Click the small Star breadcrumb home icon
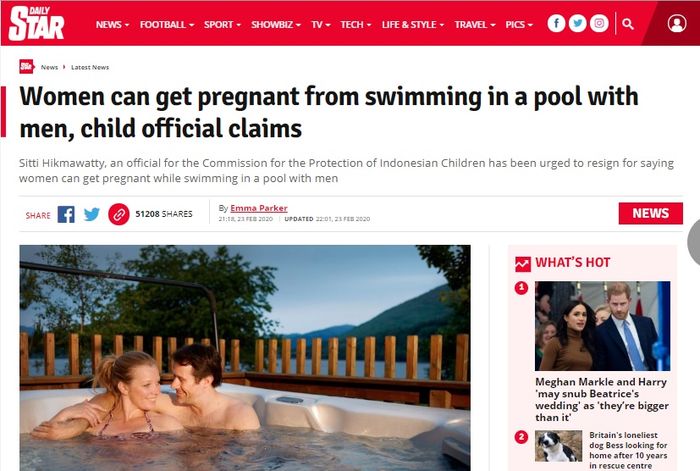This screenshot has height=471, width=700. coord(26,67)
